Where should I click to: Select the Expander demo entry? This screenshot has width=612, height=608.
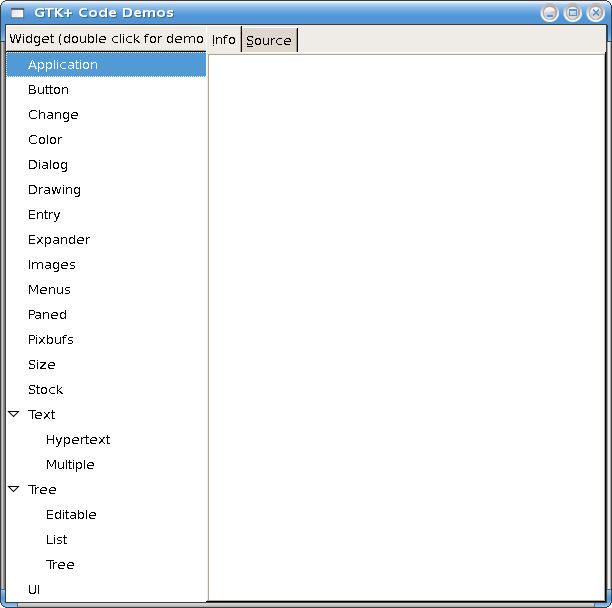[x=59, y=240]
